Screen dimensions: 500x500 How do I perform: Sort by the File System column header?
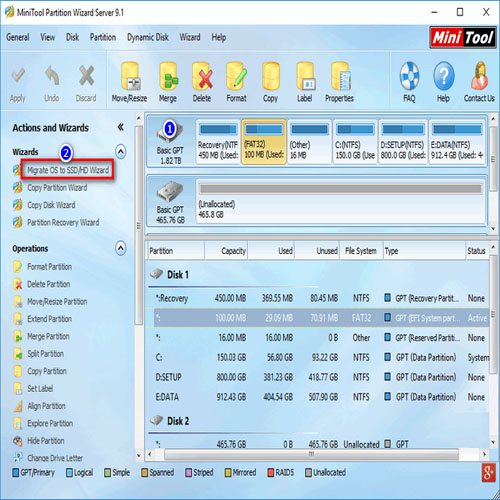coord(361,251)
